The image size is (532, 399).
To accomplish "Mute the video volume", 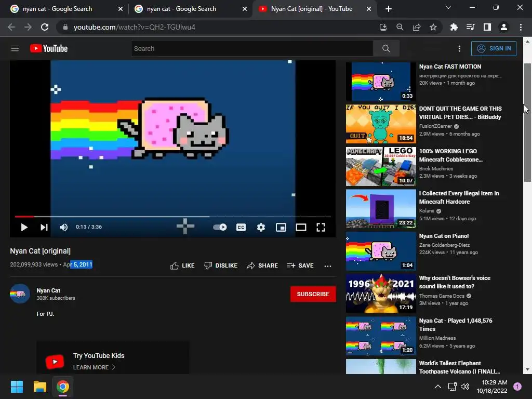I will [63, 227].
